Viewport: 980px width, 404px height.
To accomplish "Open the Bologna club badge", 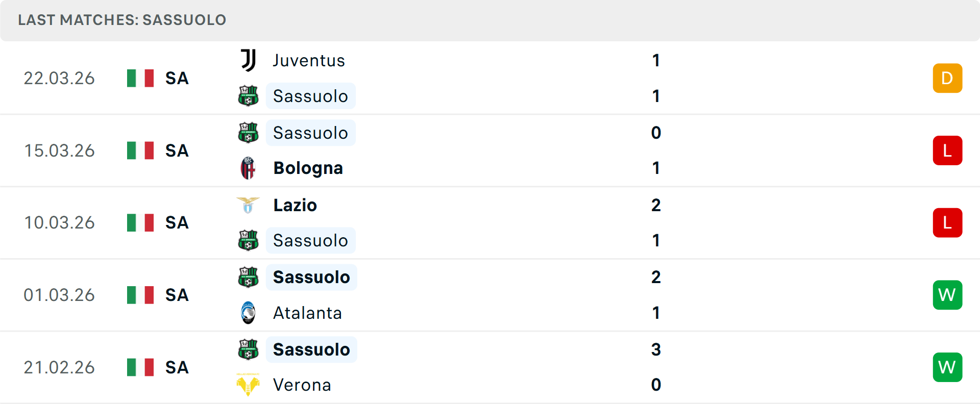I will click(248, 168).
